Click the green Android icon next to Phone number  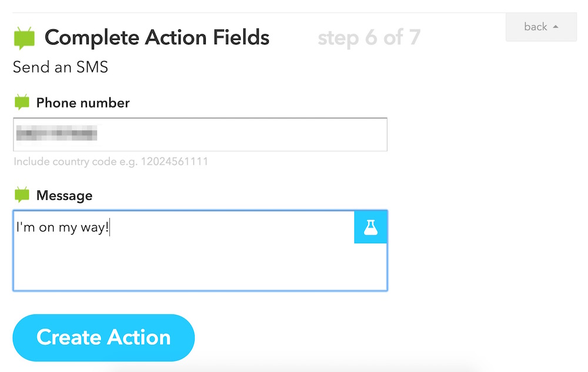tap(22, 102)
